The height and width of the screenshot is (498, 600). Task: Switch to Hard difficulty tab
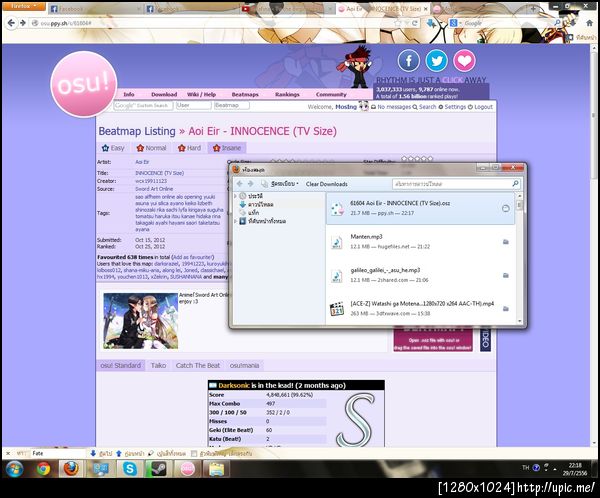coord(189,148)
